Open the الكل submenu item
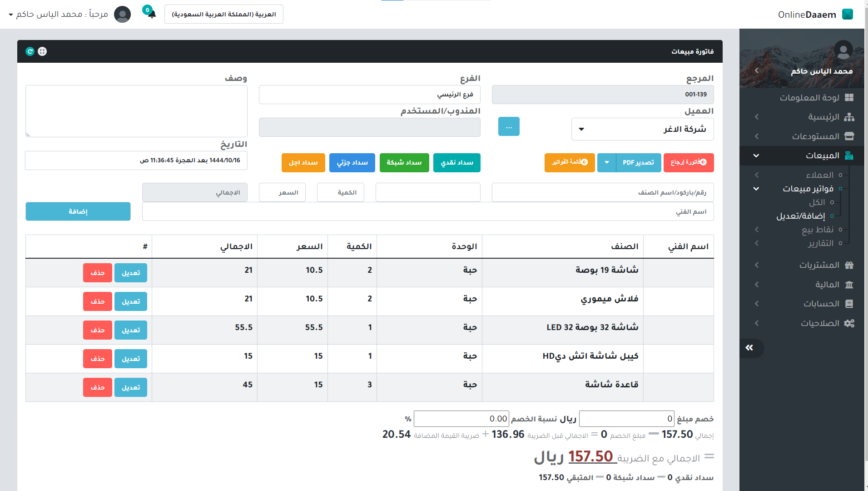 click(817, 202)
